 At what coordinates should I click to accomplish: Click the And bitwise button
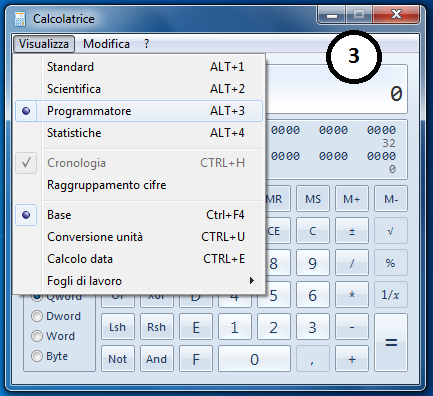(x=157, y=359)
